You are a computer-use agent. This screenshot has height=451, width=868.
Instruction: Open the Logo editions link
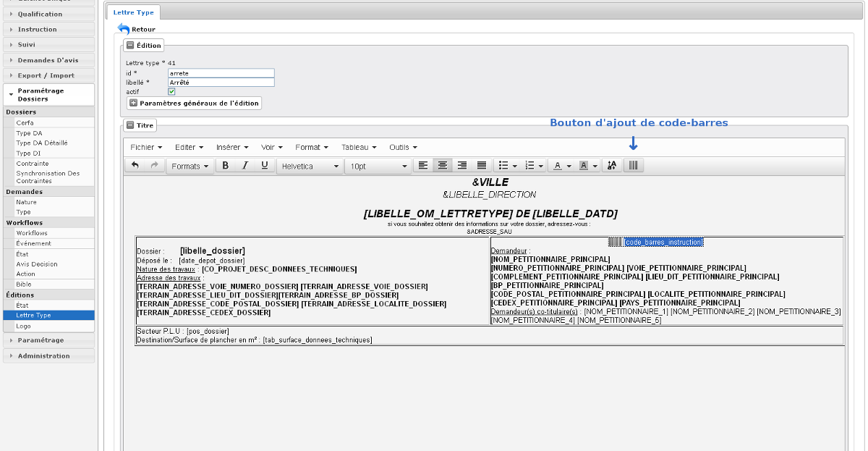pyautogui.click(x=24, y=326)
